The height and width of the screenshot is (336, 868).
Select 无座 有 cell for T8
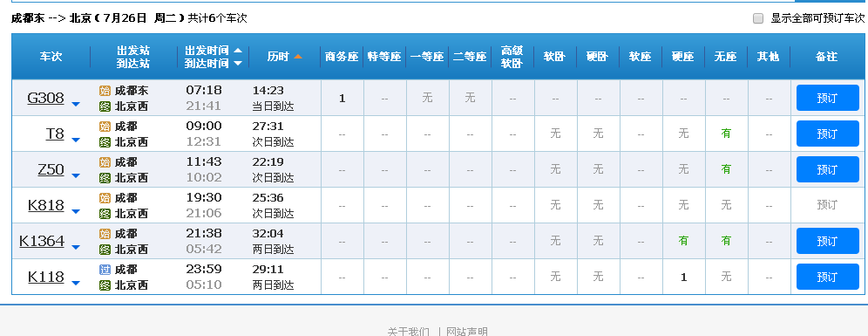(x=726, y=134)
